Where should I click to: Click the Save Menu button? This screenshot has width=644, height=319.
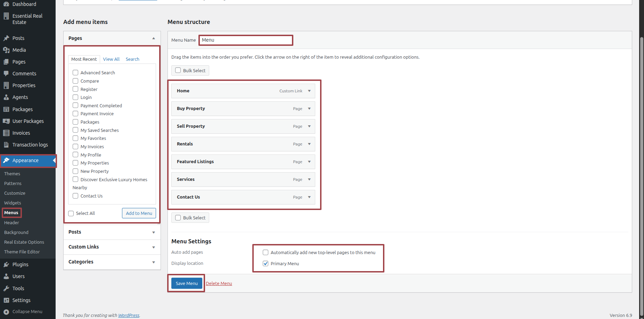coord(187,283)
